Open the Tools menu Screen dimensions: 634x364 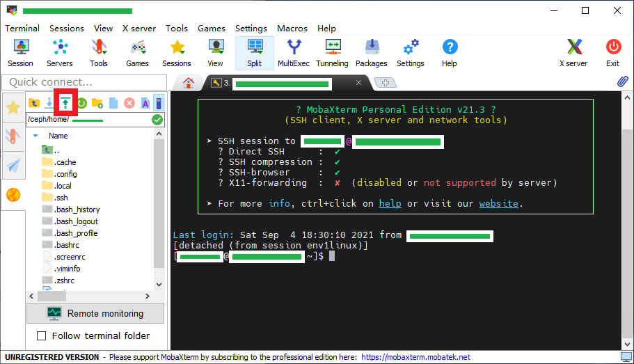click(177, 29)
